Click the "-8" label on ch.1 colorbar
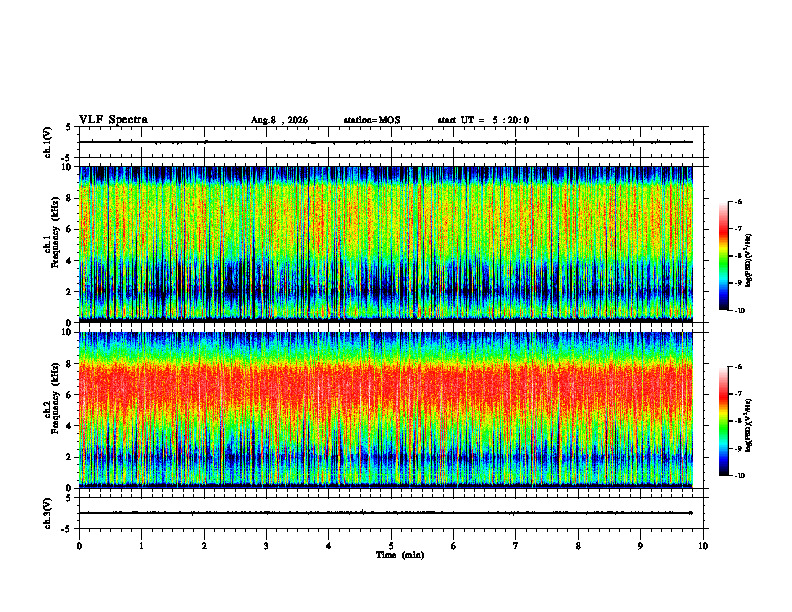 tap(739, 256)
